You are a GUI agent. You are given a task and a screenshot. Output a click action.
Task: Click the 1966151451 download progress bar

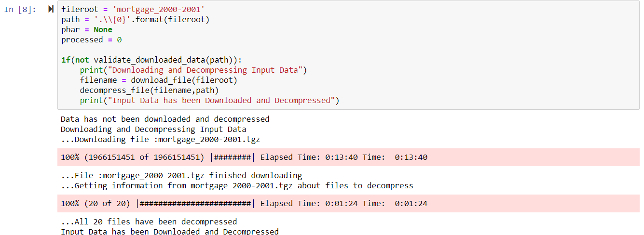tap(244, 157)
